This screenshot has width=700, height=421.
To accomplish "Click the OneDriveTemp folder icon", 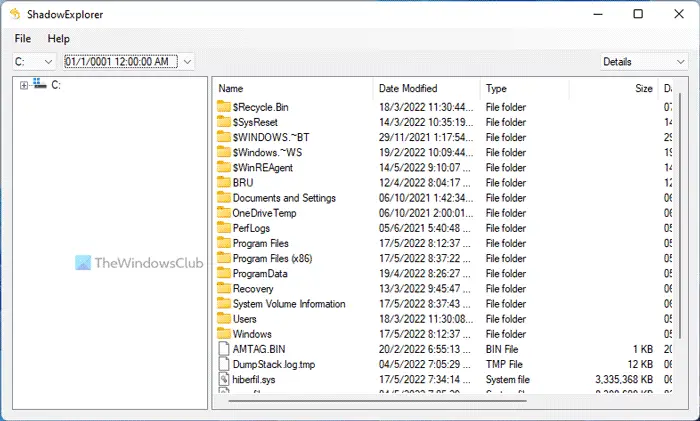I will click(224, 213).
